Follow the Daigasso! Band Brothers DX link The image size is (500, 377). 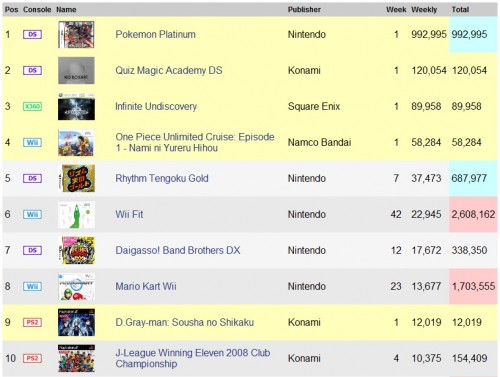(x=178, y=250)
